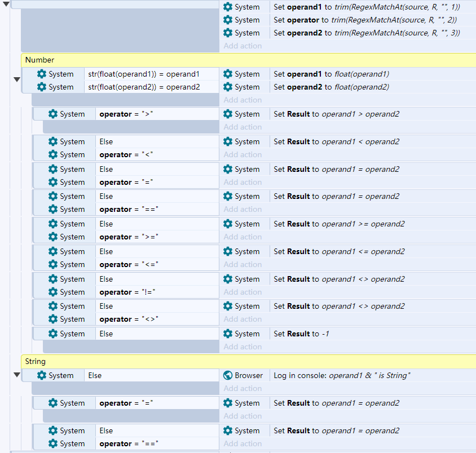
Task: Click 'Add action' below 'Set Result to operand1 > operand2'
Action: [243, 127]
